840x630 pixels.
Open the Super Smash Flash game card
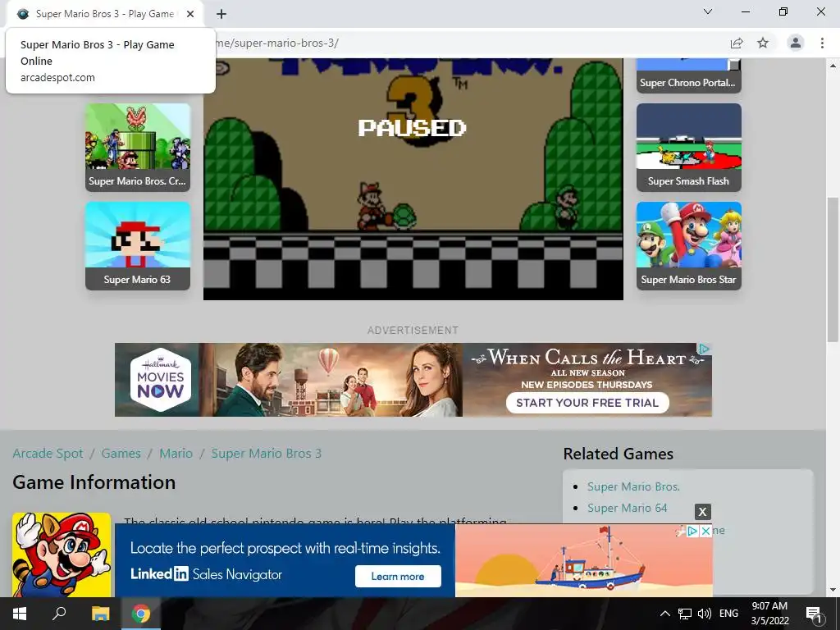pyautogui.click(x=689, y=148)
